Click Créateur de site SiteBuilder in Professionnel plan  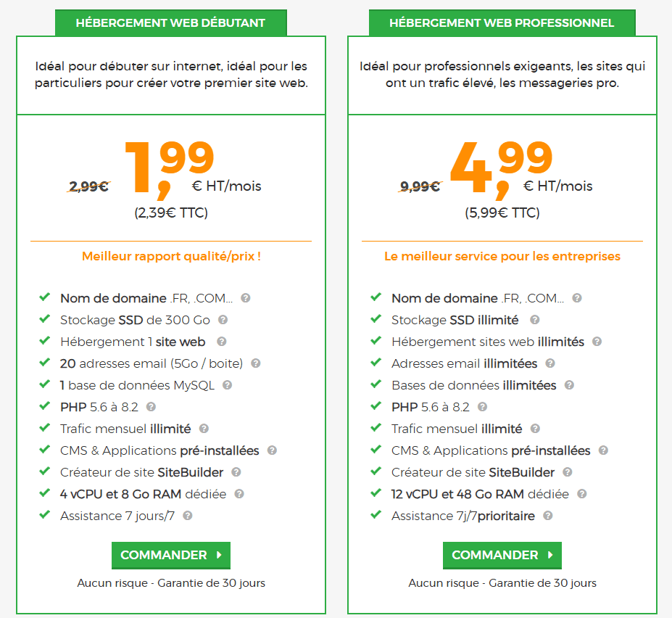(473, 472)
